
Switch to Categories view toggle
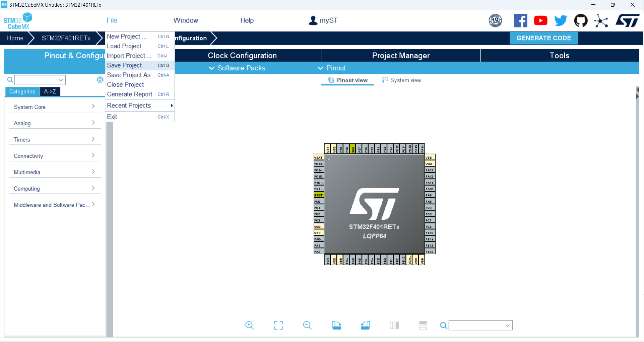(x=22, y=92)
